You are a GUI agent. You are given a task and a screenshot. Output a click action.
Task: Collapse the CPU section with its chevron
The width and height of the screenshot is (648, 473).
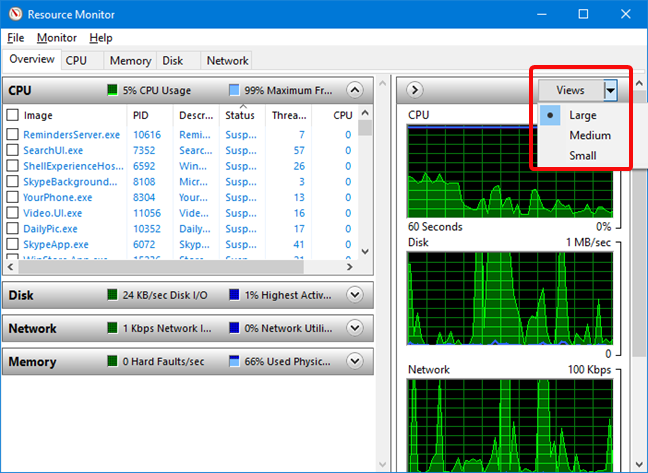(x=354, y=90)
